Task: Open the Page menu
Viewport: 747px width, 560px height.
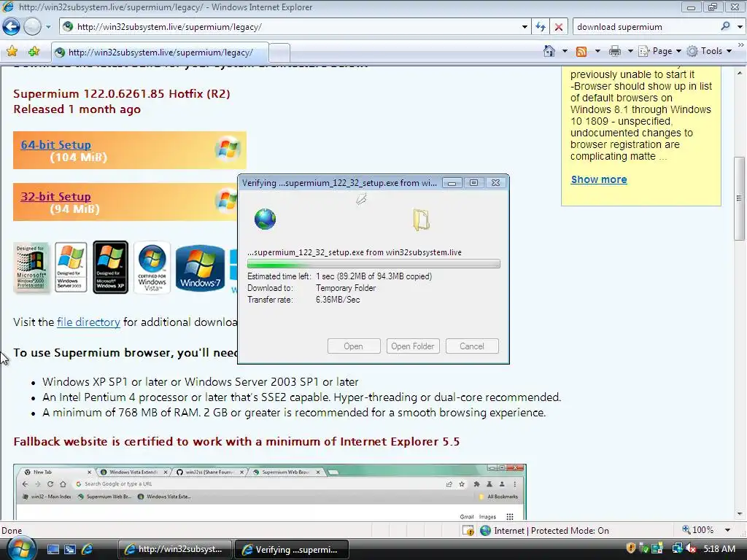Action: [x=660, y=51]
